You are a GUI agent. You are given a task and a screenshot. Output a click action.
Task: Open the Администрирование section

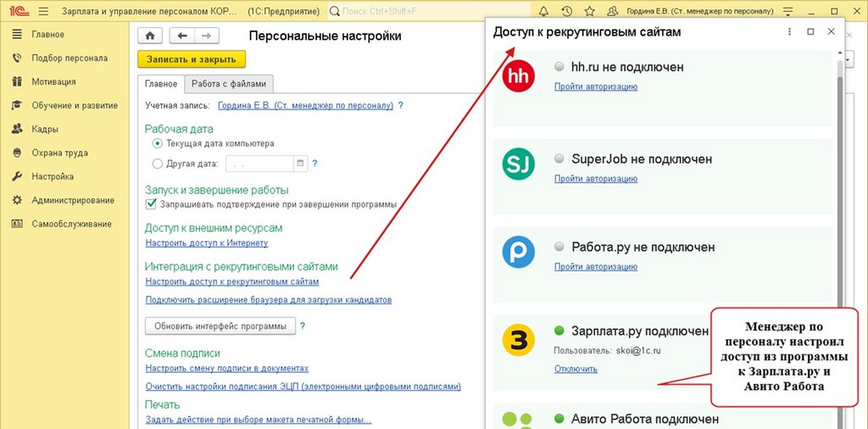point(73,200)
